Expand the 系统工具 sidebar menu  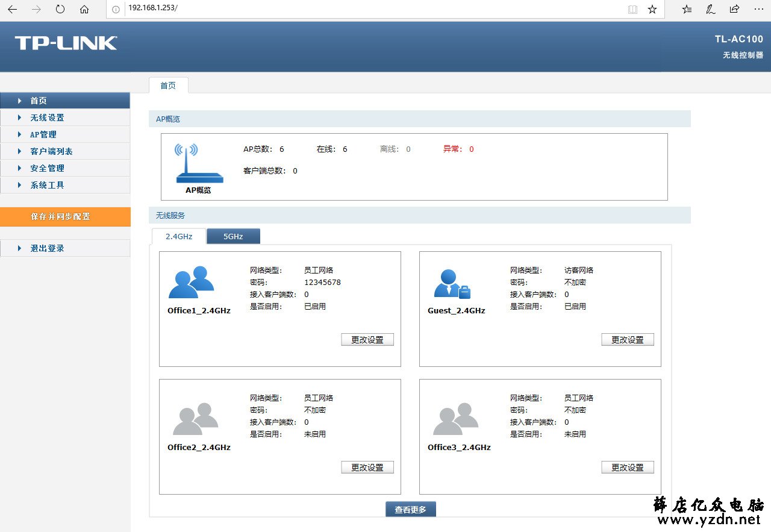click(65, 185)
